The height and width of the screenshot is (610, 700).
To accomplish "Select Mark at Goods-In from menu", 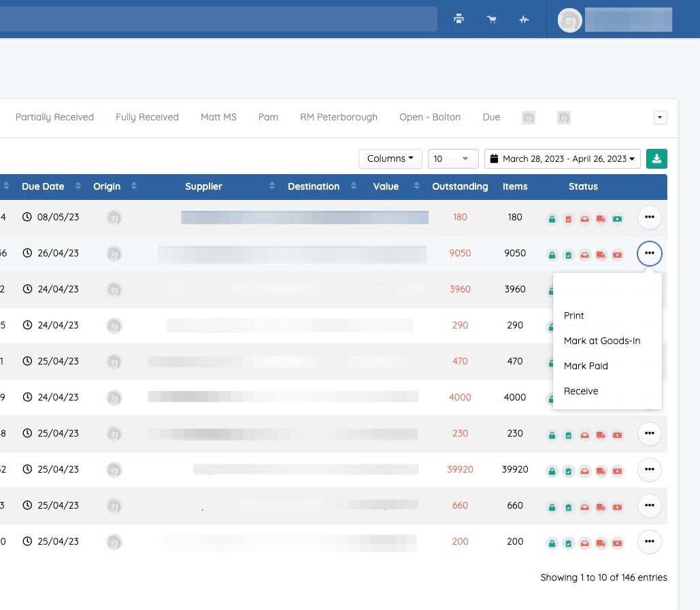I will pyautogui.click(x=602, y=341).
